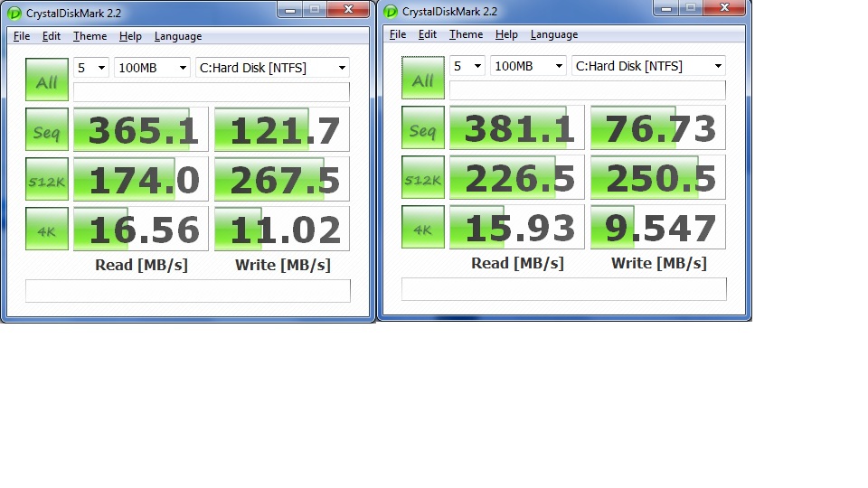Click 512K write value 250.5

(658, 177)
